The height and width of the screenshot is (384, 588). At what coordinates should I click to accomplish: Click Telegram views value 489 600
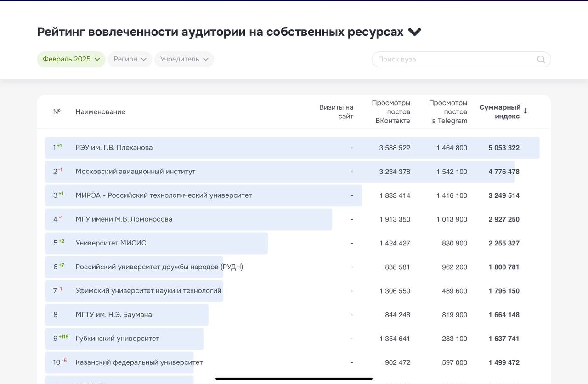point(454,291)
